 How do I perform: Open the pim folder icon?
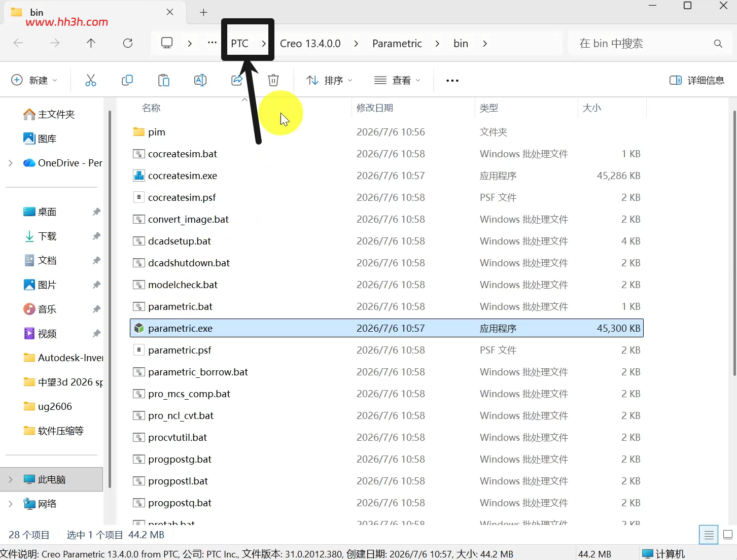click(x=138, y=132)
